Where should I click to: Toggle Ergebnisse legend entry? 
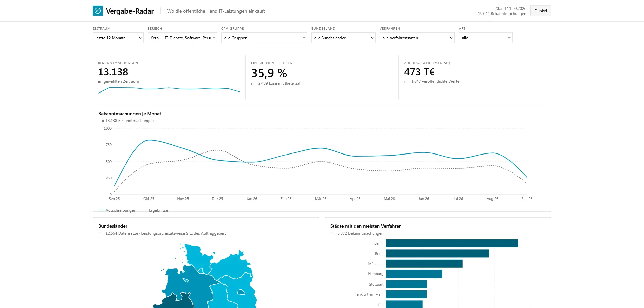155,210
